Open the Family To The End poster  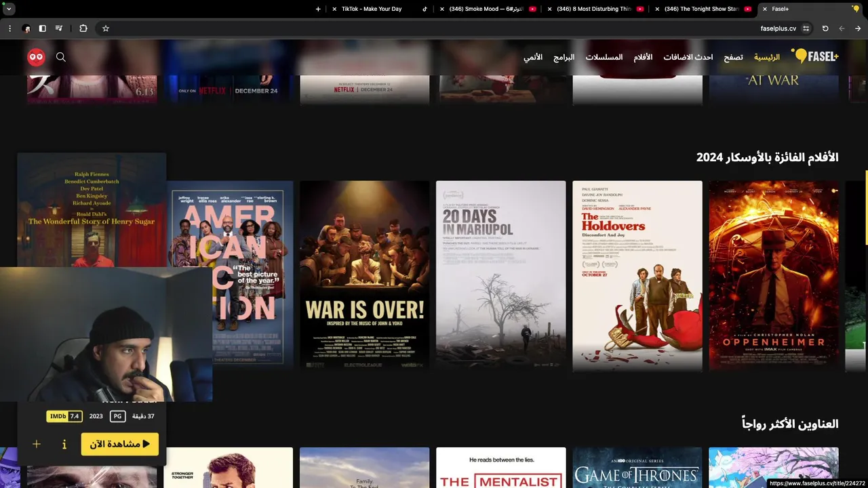365,468
